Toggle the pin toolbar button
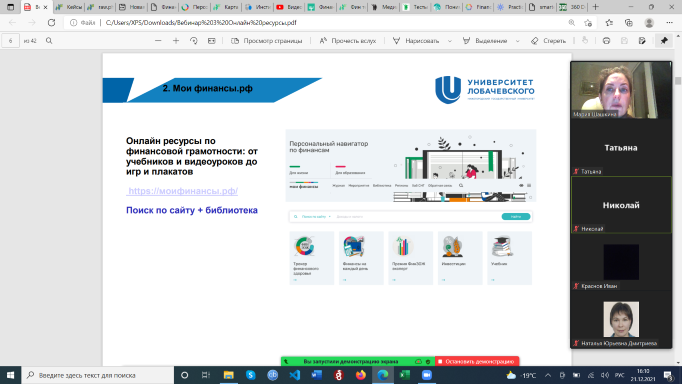 point(664,40)
